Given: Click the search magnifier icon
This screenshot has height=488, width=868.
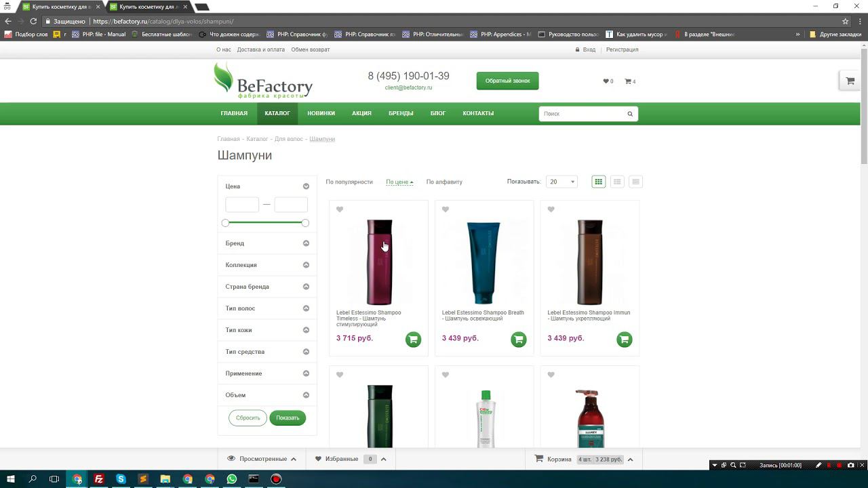Looking at the screenshot, I should [x=630, y=114].
